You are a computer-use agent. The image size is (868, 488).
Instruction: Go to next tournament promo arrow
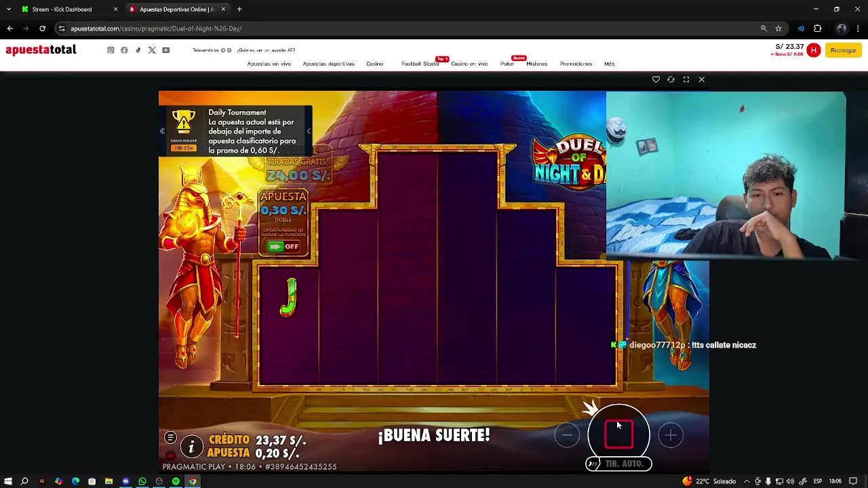tap(309, 131)
